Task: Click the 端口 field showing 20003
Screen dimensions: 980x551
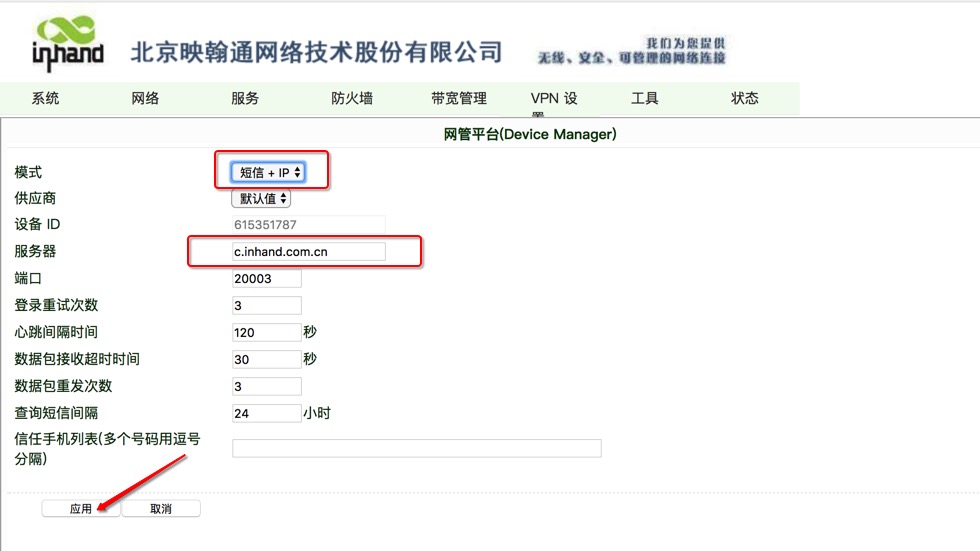Action: coord(266,279)
